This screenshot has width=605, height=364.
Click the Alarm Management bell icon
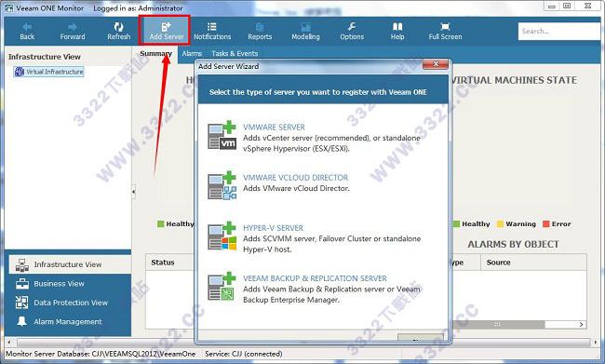22,321
